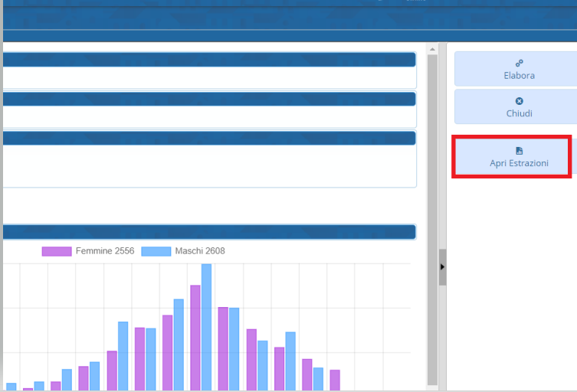Viewport: 577px width, 392px height.
Task: Select the rightmost purple bar in the chart
Action: coord(335,380)
